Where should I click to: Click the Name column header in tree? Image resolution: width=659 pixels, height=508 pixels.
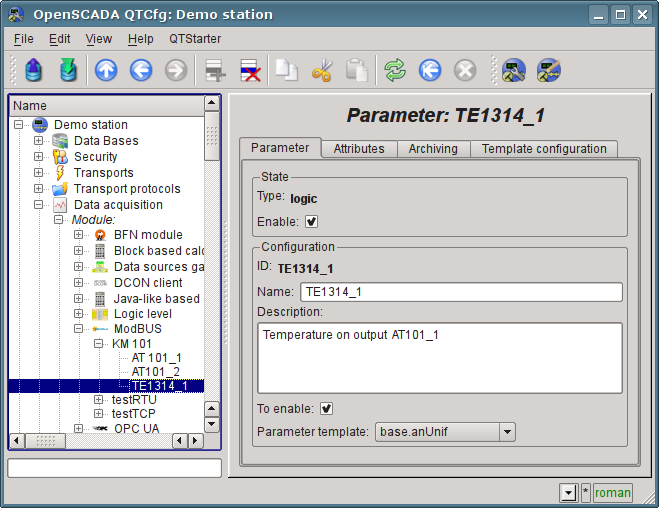coord(107,105)
